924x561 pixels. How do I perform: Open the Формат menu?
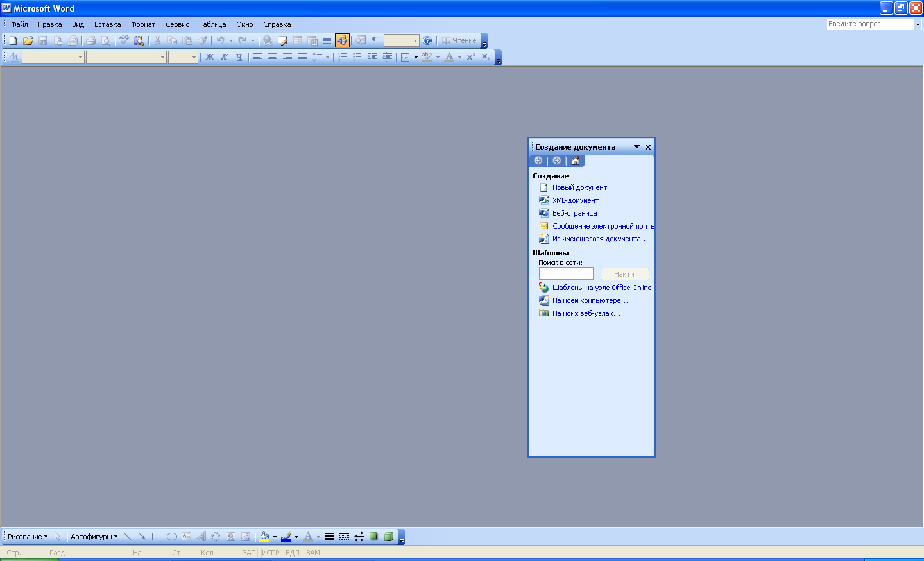click(143, 24)
